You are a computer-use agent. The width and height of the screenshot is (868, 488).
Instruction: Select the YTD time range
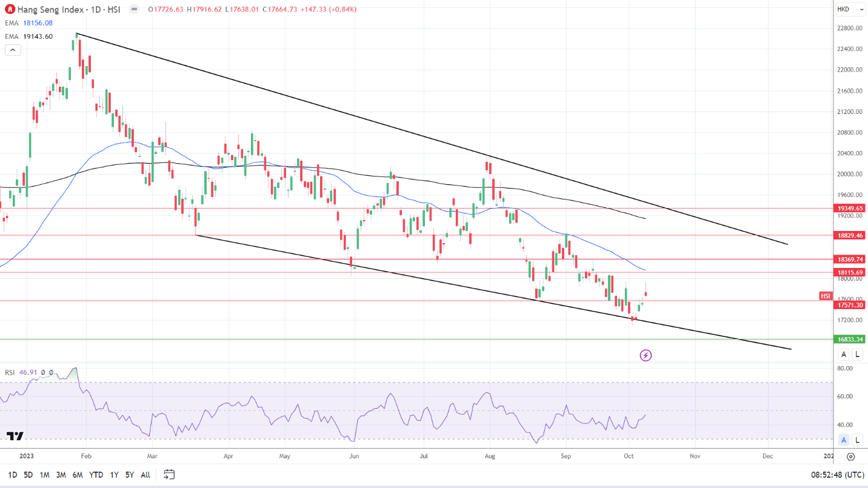96,475
